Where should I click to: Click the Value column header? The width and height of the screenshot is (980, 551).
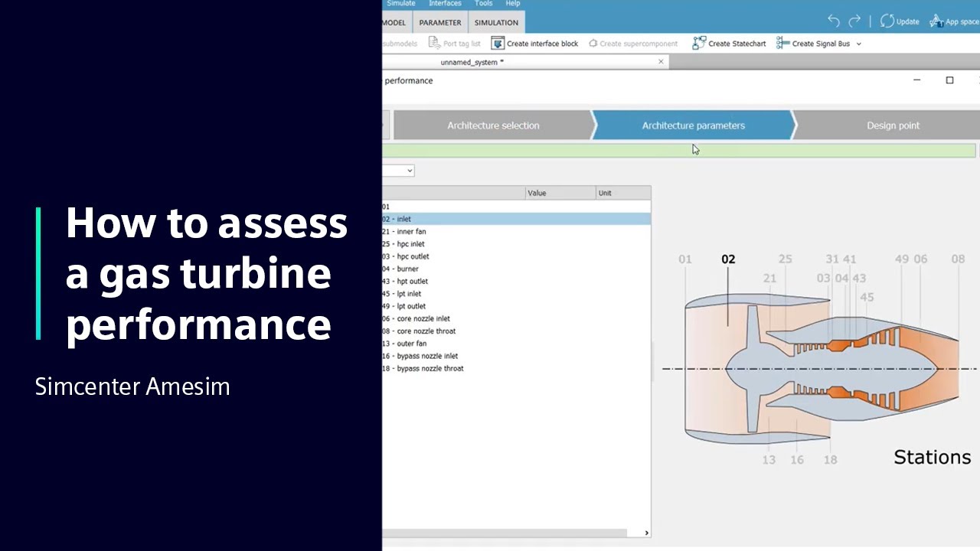point(560,193)
